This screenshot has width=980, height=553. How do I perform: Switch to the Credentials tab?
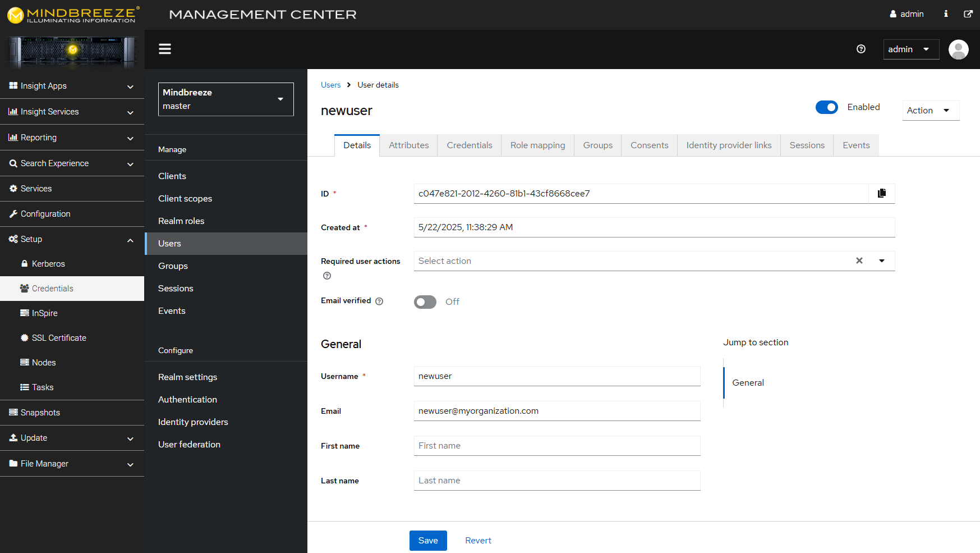(470, 145)
